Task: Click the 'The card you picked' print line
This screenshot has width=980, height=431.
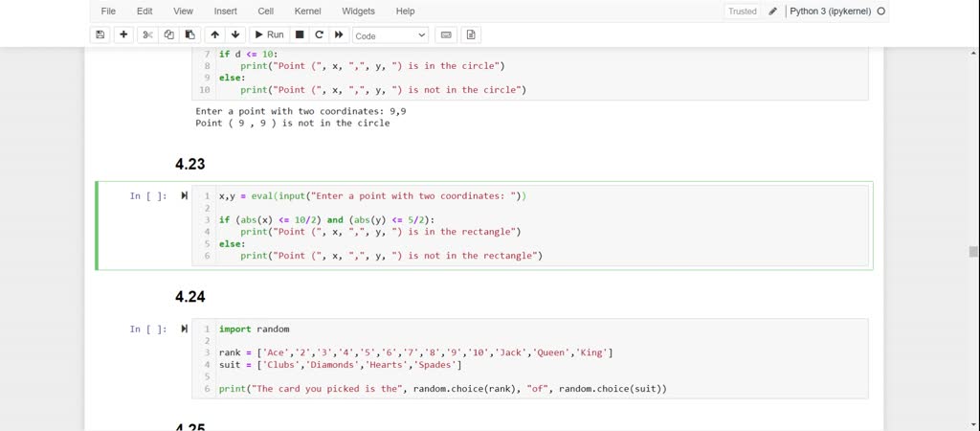Action: pos(442,389)
